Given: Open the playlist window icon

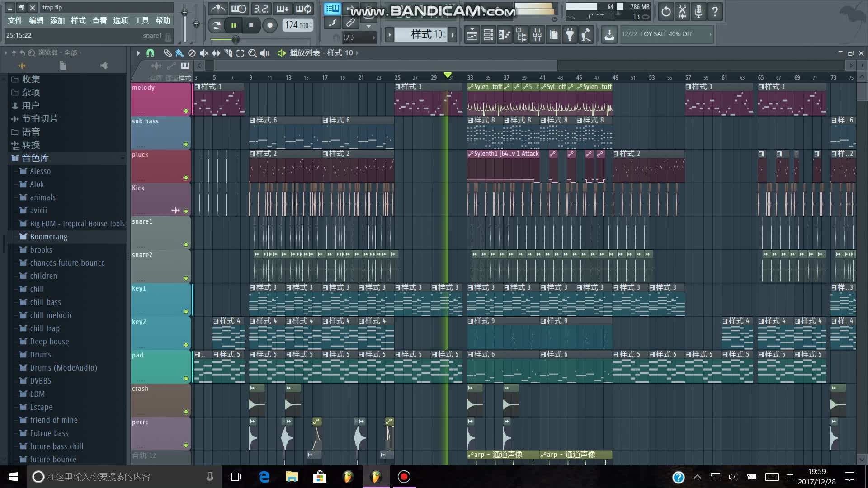Looking at the screenshot, I should [x=472, y=35].
